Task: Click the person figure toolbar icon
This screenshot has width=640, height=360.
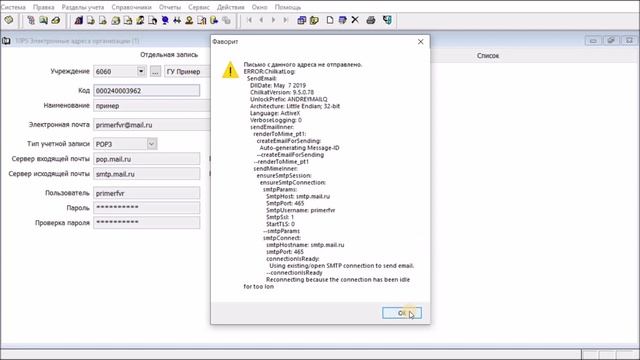Action: 189,20
